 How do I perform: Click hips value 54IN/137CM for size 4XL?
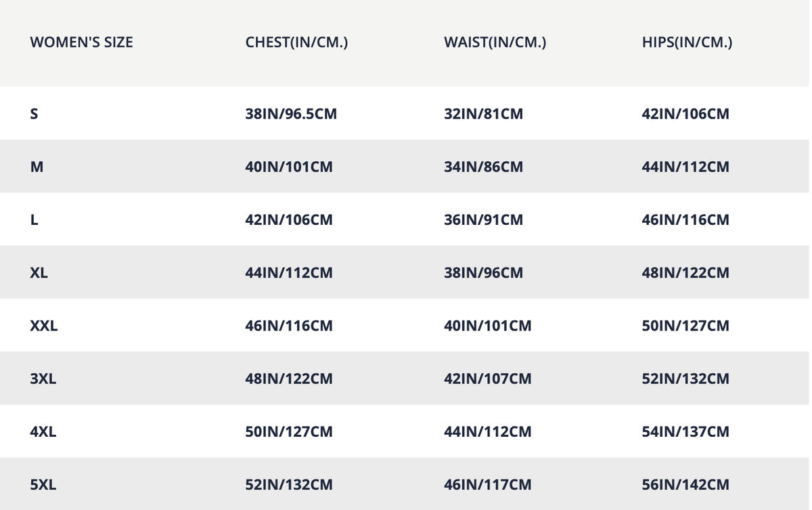685,431
